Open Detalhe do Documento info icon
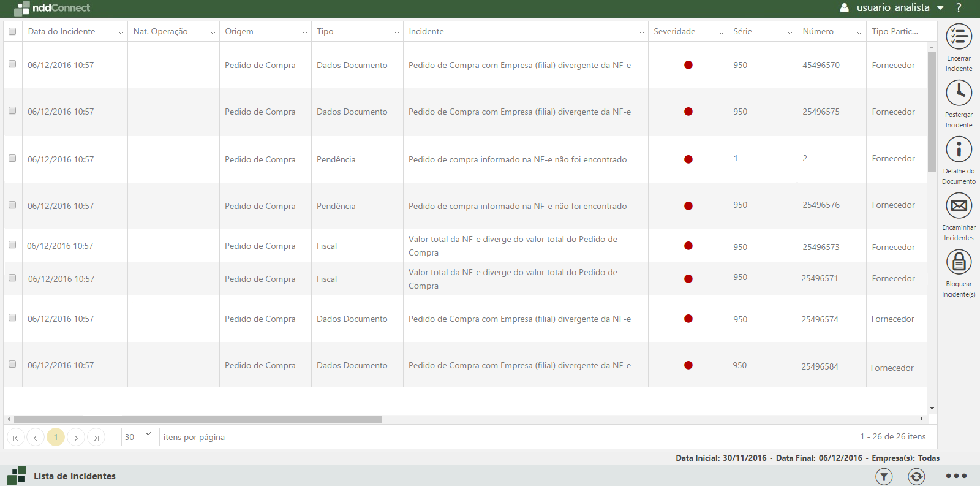This screenshot has width=980, height=486. click(x=959, y=150)
